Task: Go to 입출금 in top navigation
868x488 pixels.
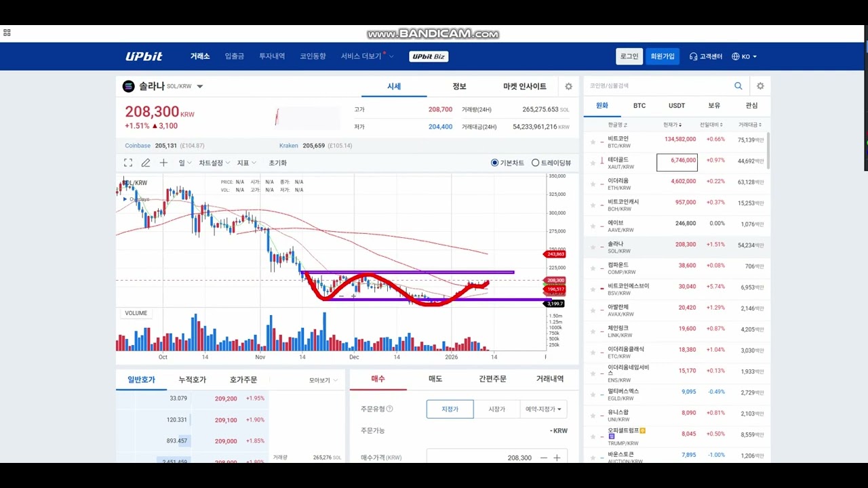Action: point(235,56)
